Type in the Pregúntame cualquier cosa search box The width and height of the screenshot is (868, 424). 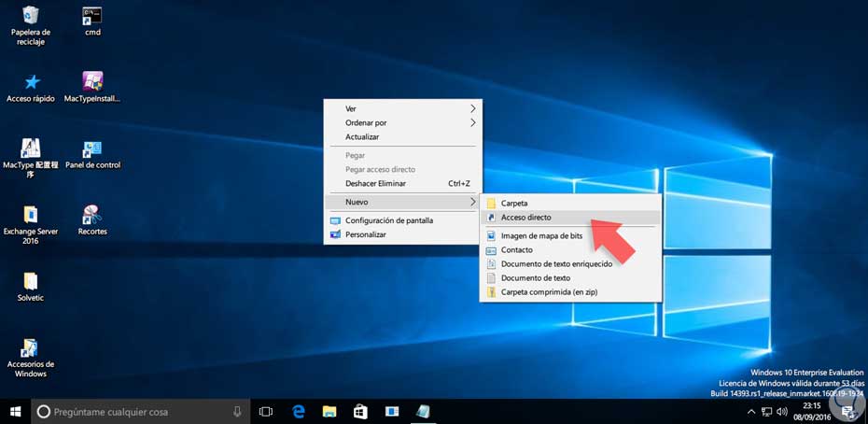tap(140, 411)
